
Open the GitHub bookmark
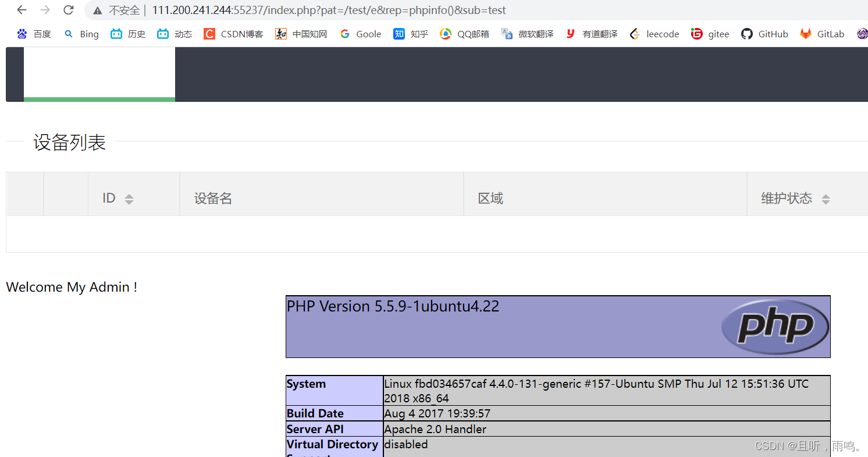pos(764,34)
